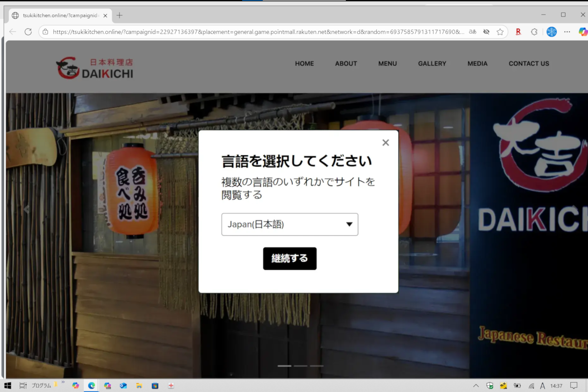Open the Rakuten extension icon
The width and height of the screenshot is (588, 392).
click(x=518, y=32)
